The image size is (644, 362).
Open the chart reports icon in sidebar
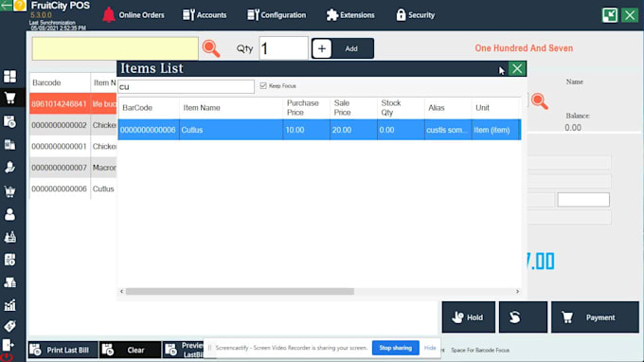[9, 305]
